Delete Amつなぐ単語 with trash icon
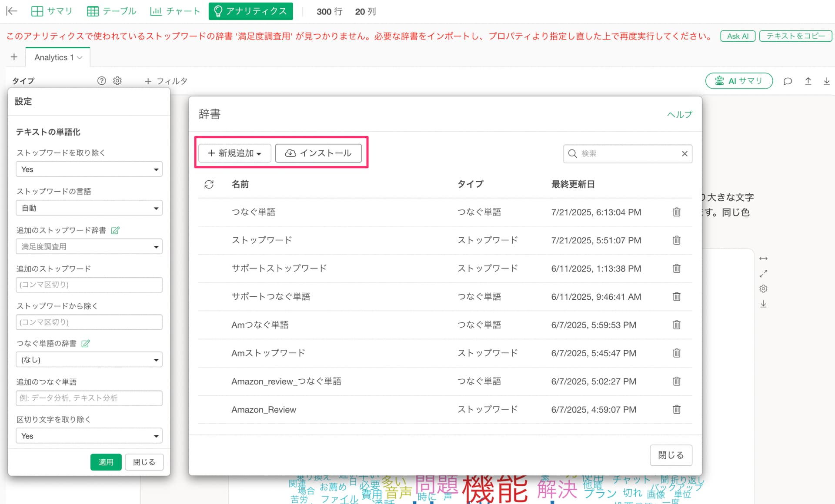 677,325
